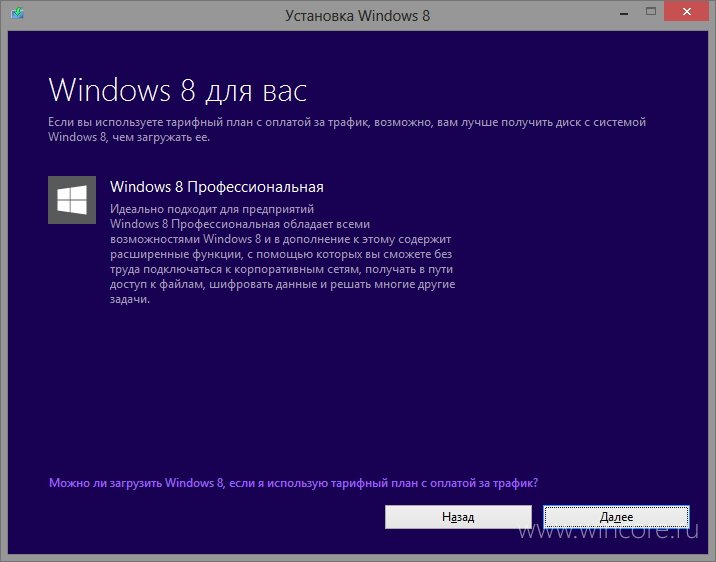The height and width of the screenshot is (562, 716).
Task: Click the text Идеально подходит для предприятий
Action: tap(212, 209)
